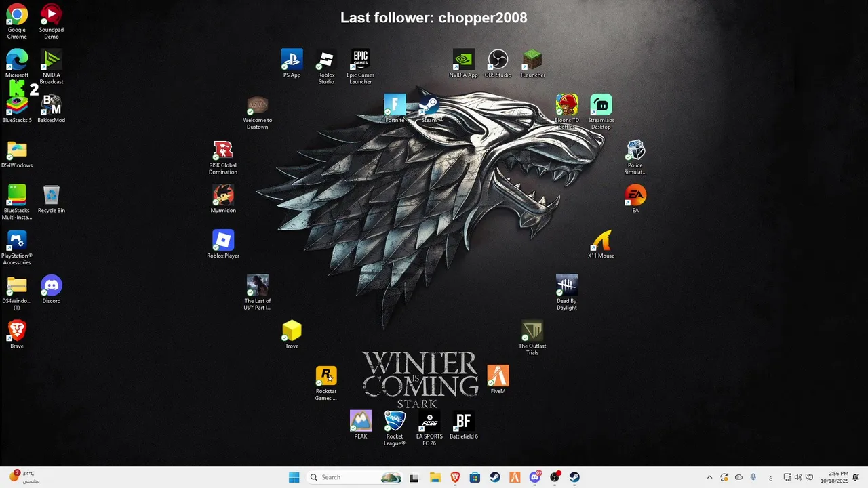
Task: Select the DS4Windows (1) folder icon
Action: [17, 293]
